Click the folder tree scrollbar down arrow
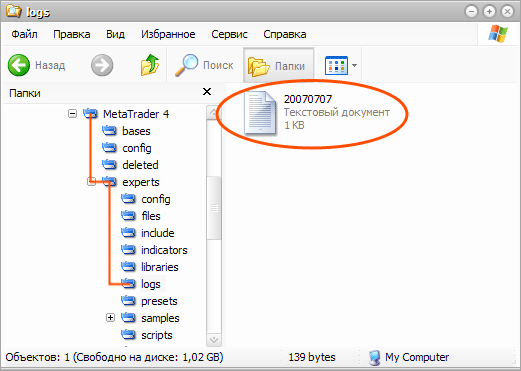The height and width of the screenshot is (371, 521). (x=214, y=340)
